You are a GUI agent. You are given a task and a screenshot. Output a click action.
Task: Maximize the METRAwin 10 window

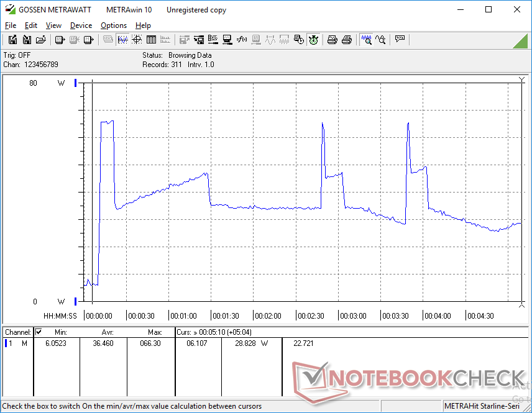click(x=488, y=9)
